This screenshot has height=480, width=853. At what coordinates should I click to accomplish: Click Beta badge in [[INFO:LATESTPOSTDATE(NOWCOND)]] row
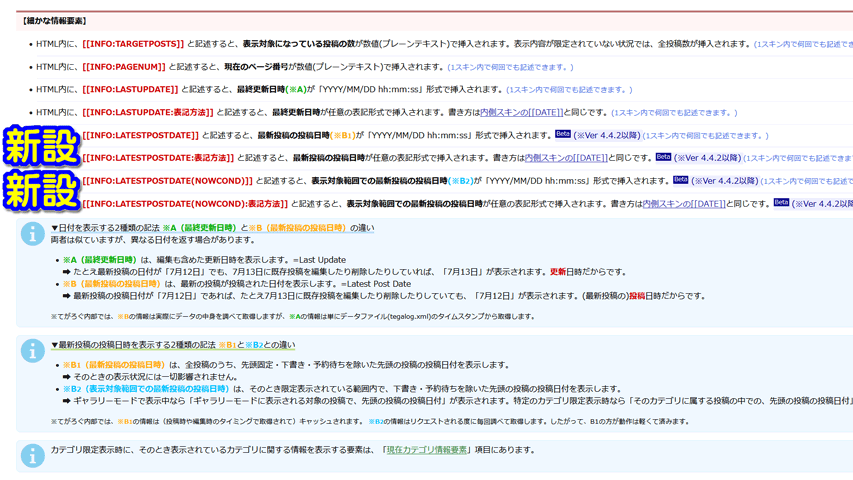[x=681, y=180]
